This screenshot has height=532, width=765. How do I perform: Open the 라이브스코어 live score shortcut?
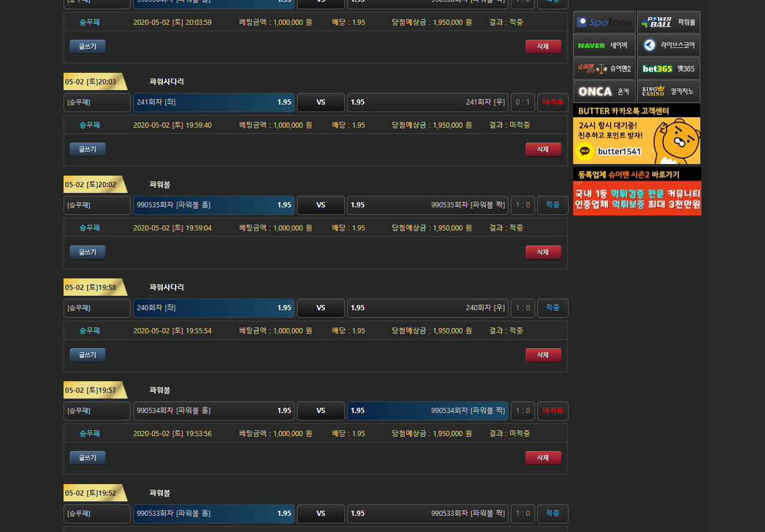(669, 46)
